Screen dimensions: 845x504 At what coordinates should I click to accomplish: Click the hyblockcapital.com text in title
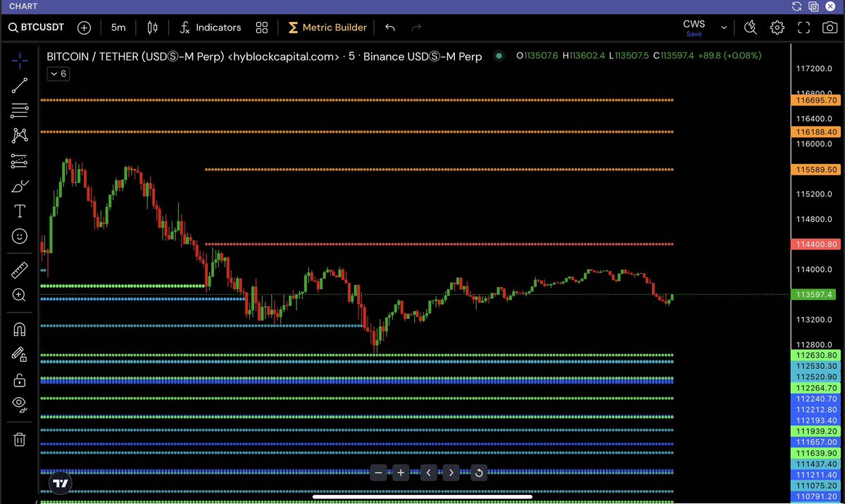coord(284,56)
